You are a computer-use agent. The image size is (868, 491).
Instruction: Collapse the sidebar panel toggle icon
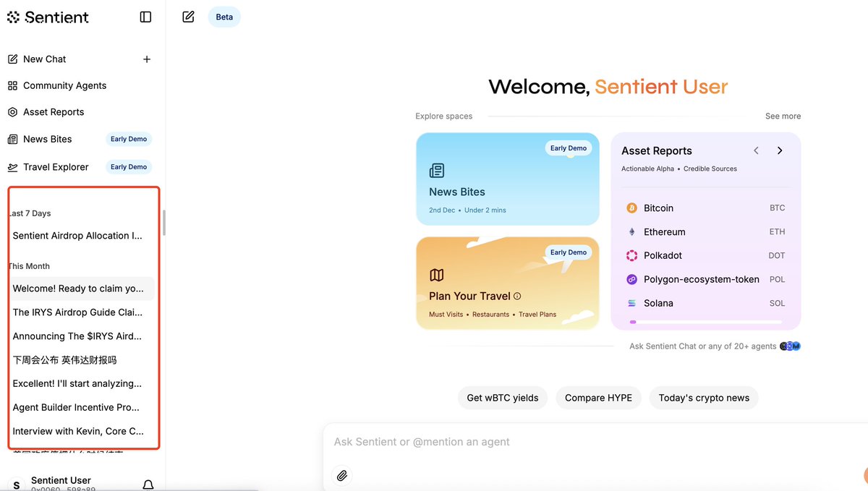(x=145, y=17)
